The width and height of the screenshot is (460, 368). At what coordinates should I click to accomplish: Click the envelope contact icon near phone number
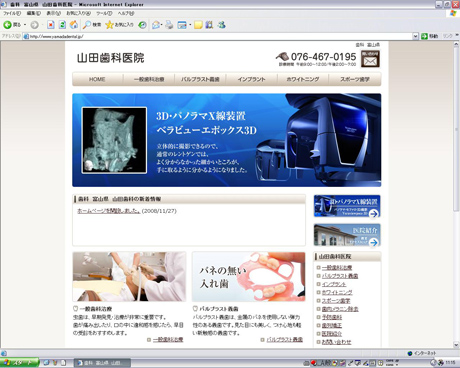370,59
